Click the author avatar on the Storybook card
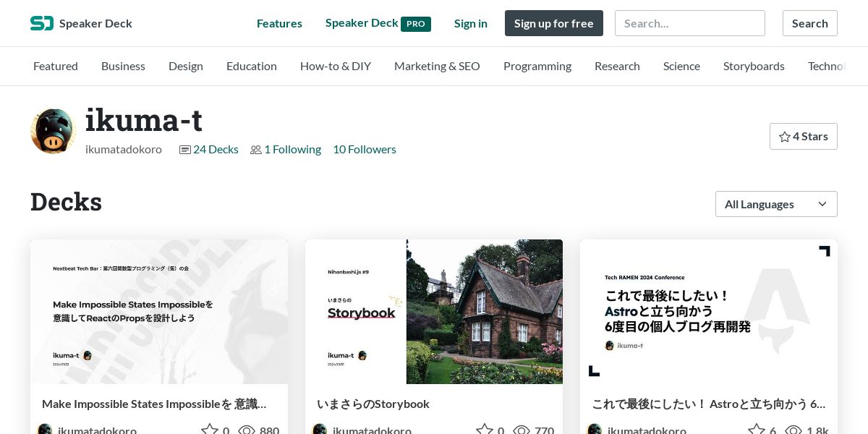The width and height of the screenshot is (868, 434). pos(320,430)
